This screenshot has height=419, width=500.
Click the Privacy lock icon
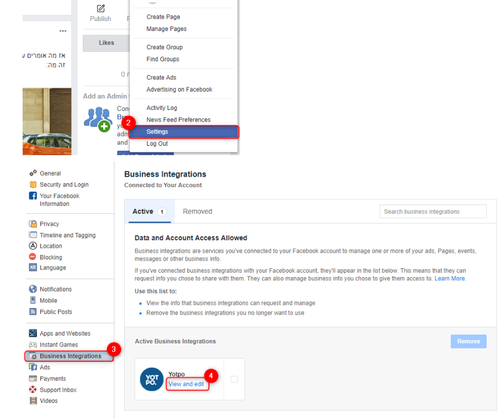(x=33, y=224)
